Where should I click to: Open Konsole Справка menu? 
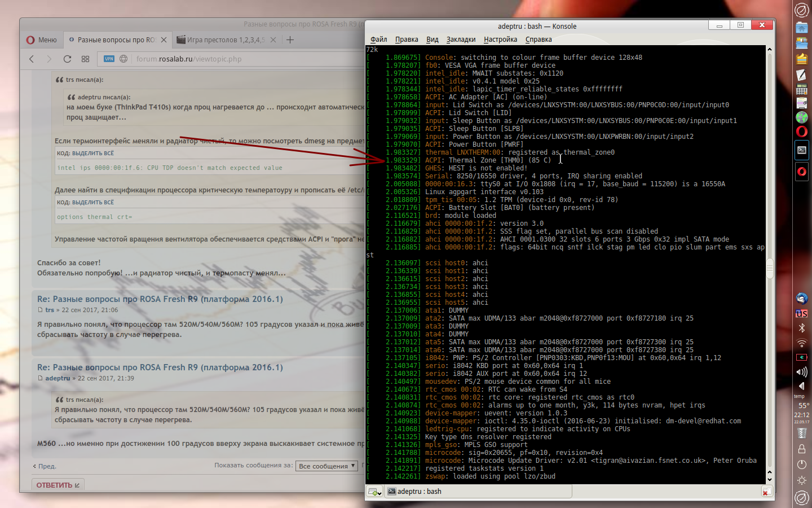539,40
